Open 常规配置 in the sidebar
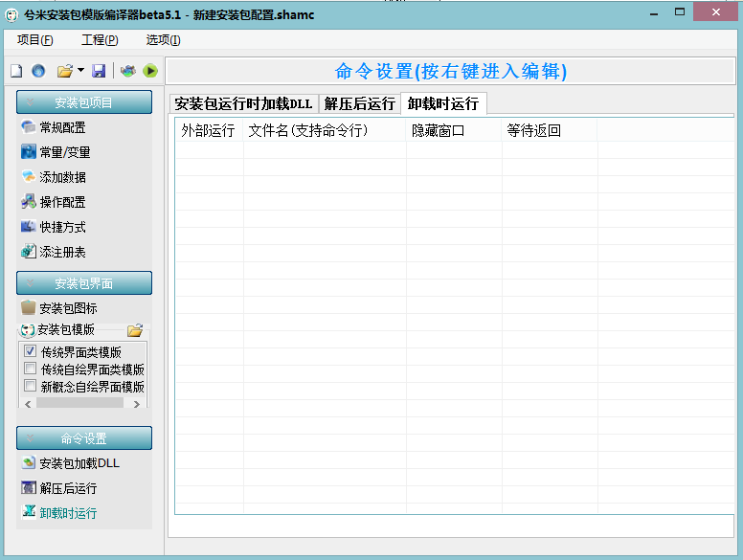 point(62,127)
